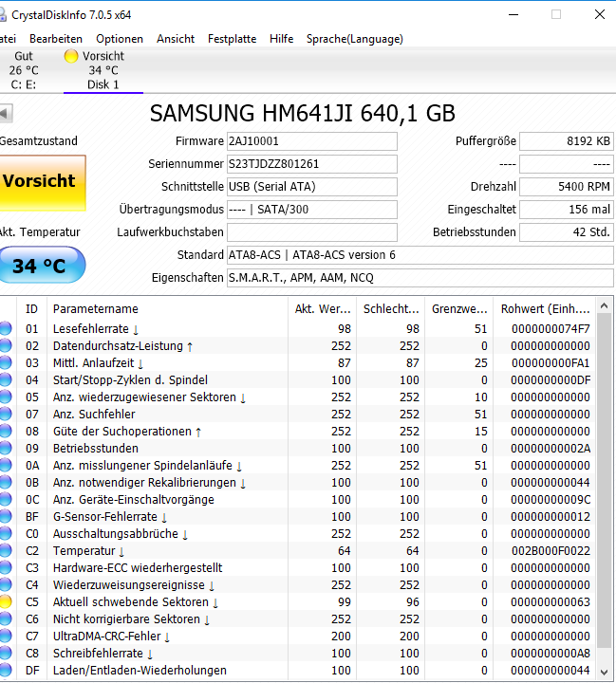This screenshot has width=616, height=683.
Task: Click status orb for notwendiger Rekalibrierungen row
Action: (6, 482)
